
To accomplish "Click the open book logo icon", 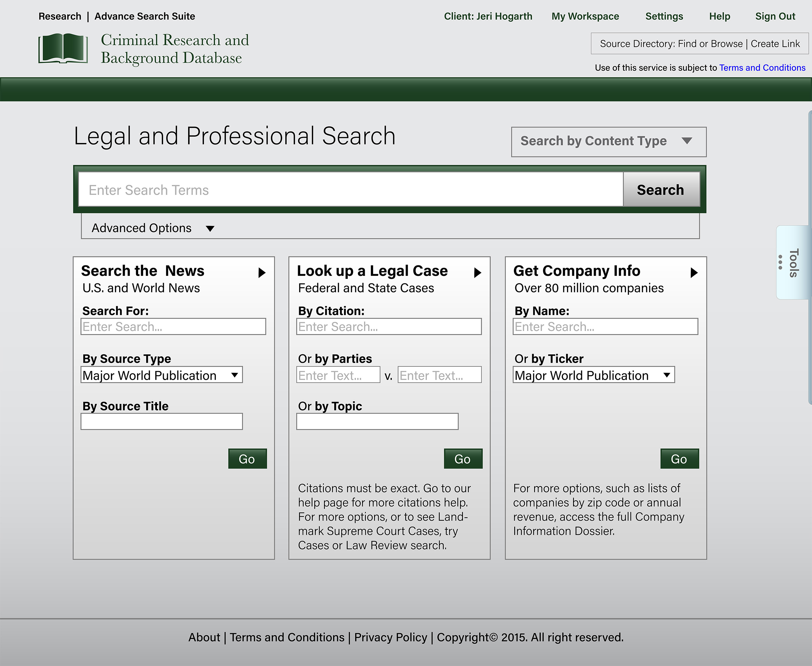I will (63, 48).
